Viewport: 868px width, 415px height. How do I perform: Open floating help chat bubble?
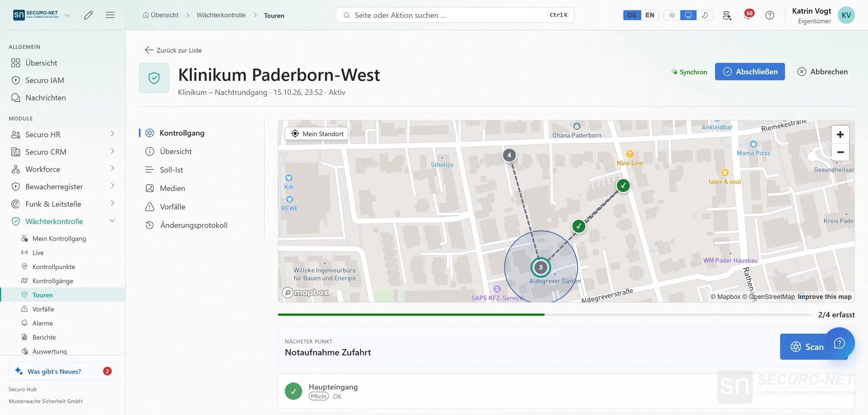(x=839, y=343)
